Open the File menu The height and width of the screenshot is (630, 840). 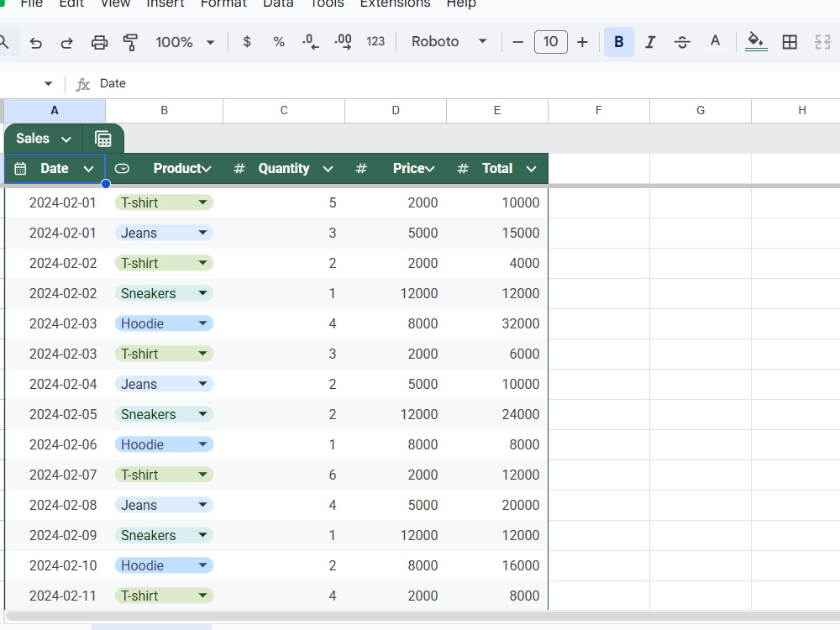(32, 3)
